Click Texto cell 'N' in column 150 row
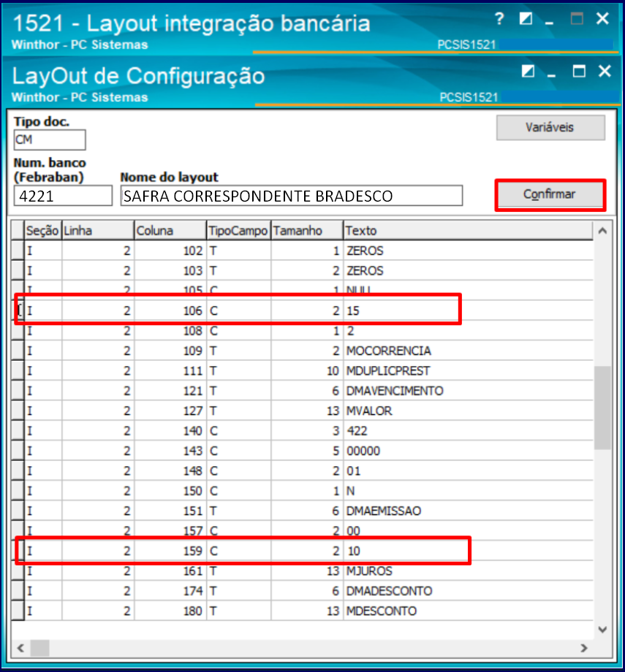625x672 pixels. pos(469,491)
